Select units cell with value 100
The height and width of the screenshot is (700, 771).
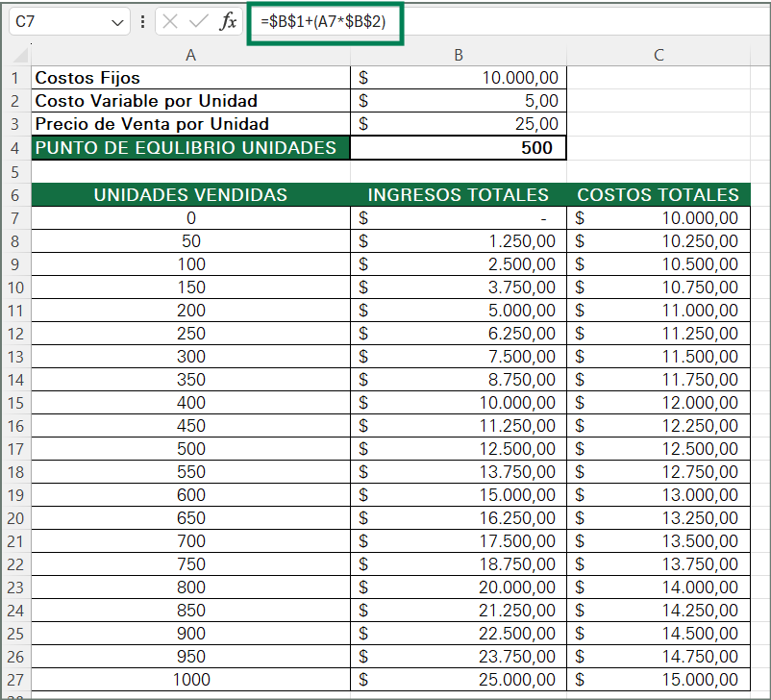tap(190, 264)
